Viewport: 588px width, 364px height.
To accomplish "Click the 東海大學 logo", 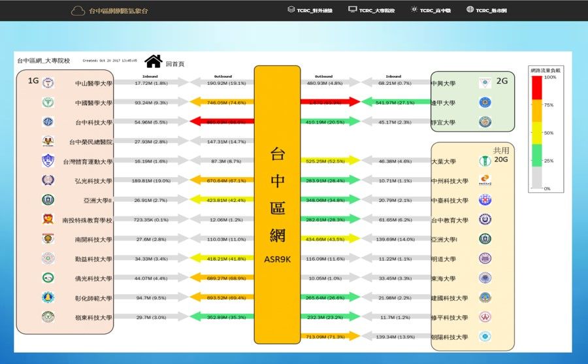I will tap(485, 278).
